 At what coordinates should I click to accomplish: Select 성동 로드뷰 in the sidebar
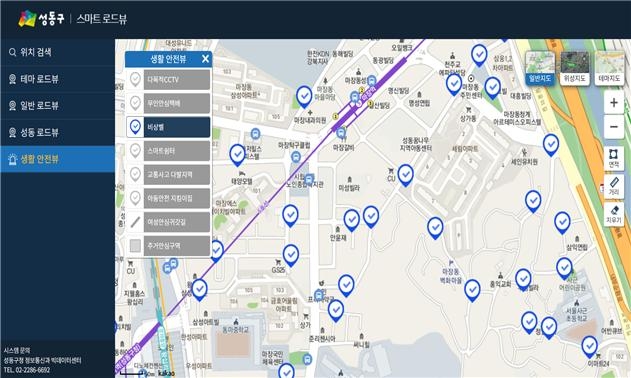[x=57, y=132]
